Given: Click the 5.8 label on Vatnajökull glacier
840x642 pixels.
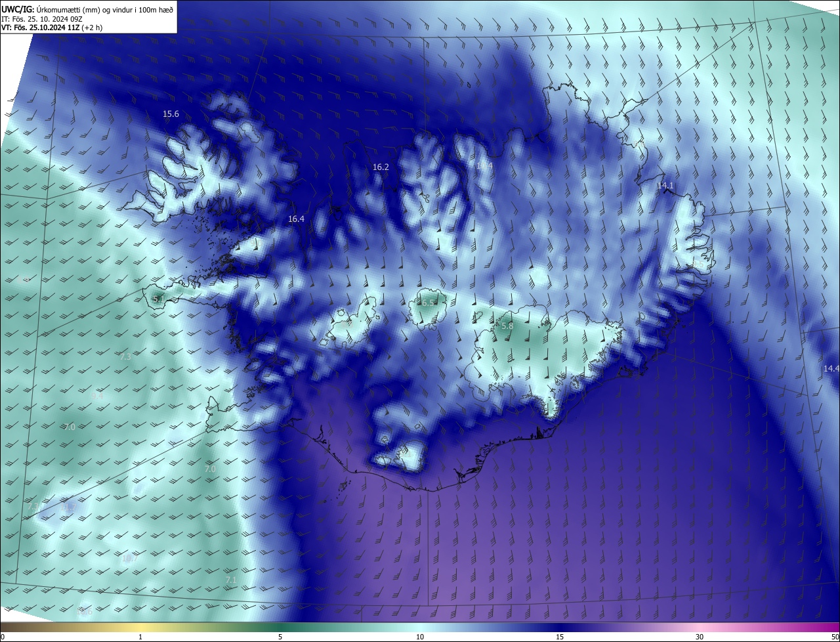Looking at the screenshot, I should click(x=507, y=326).
